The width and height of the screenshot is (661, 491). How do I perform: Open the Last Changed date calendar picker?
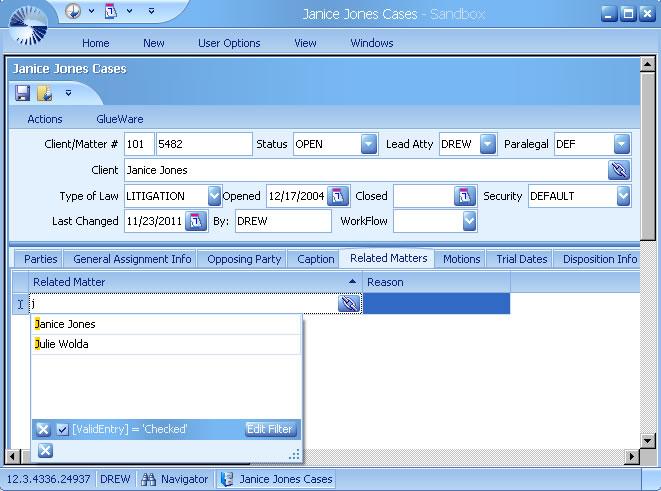click(196, 221)
